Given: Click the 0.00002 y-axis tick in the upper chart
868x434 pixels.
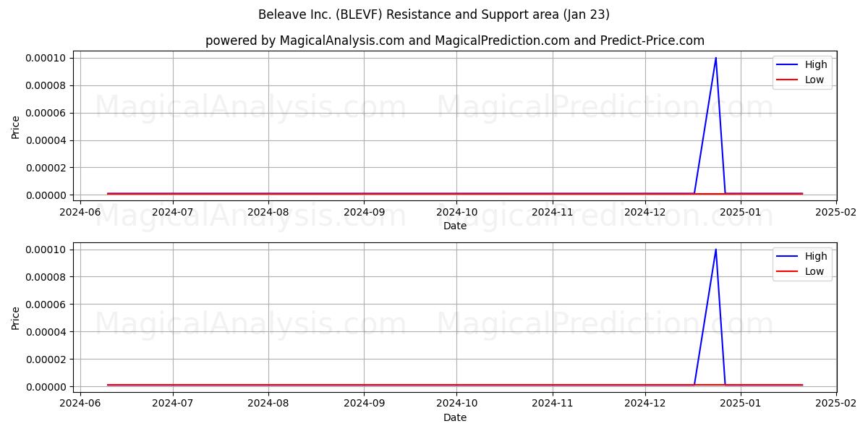Looking at the screenshot, I should pyautogui.click(x=45, y=168).
